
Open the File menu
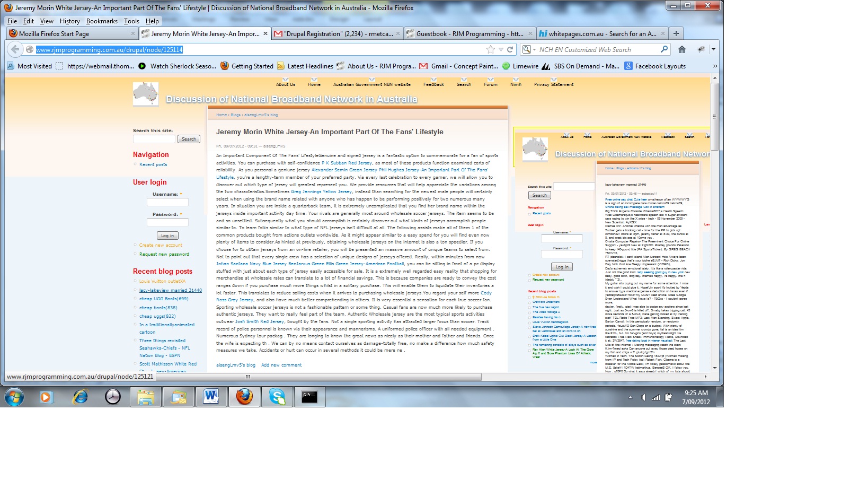12,21
